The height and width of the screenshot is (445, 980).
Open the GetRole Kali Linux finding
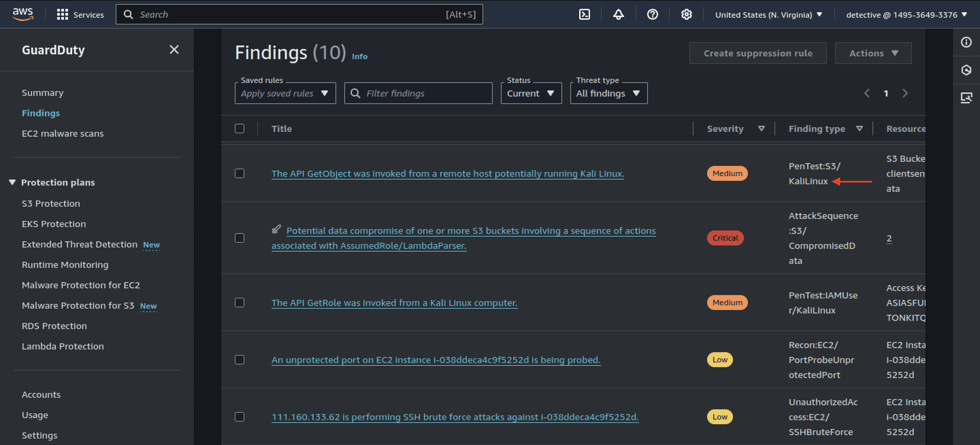[394, 303]
